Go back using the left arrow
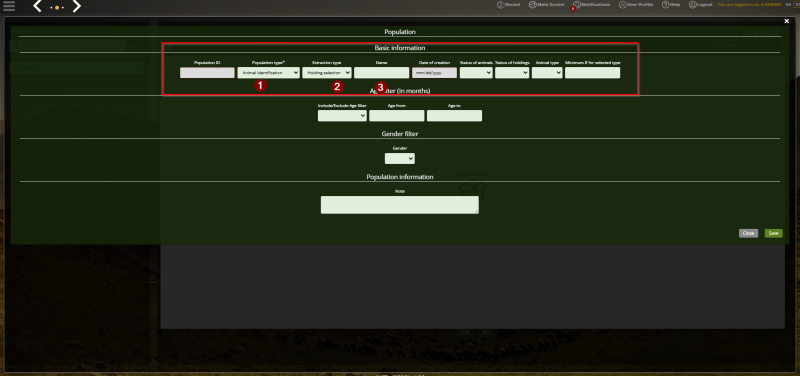Viewport: 800px width, 376px height. pos(37,6)
